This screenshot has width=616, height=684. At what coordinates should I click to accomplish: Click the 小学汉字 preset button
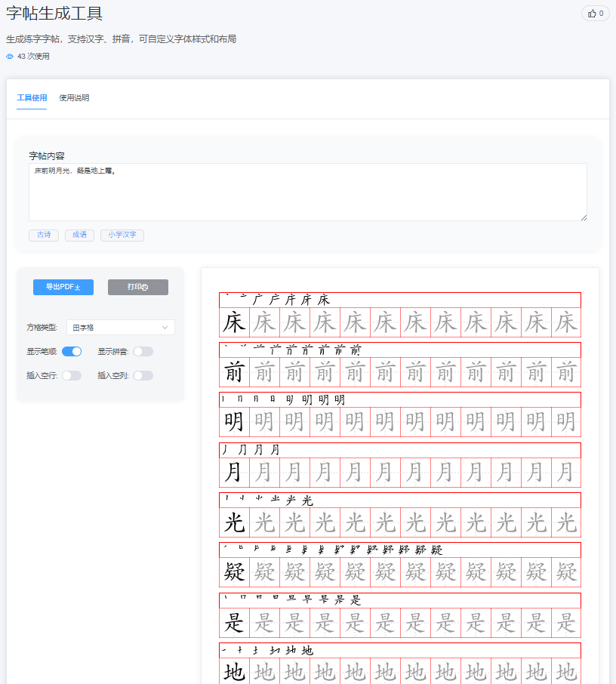tap(122, 235)
